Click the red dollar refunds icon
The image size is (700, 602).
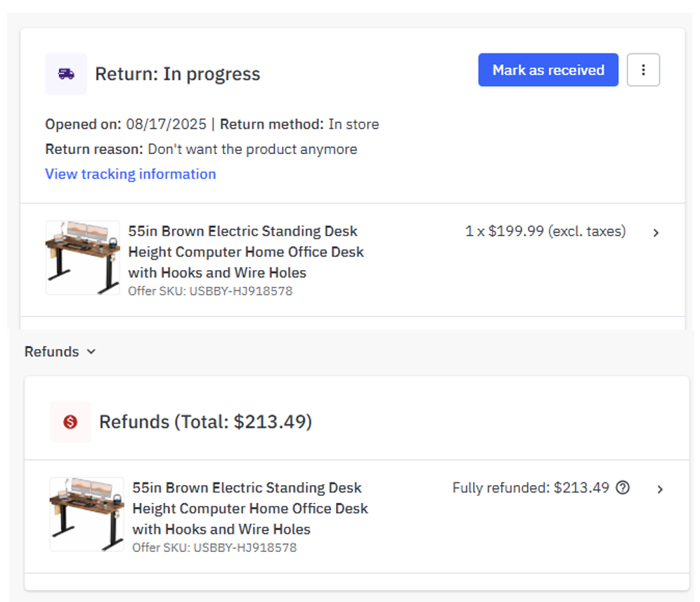(70, 422)
